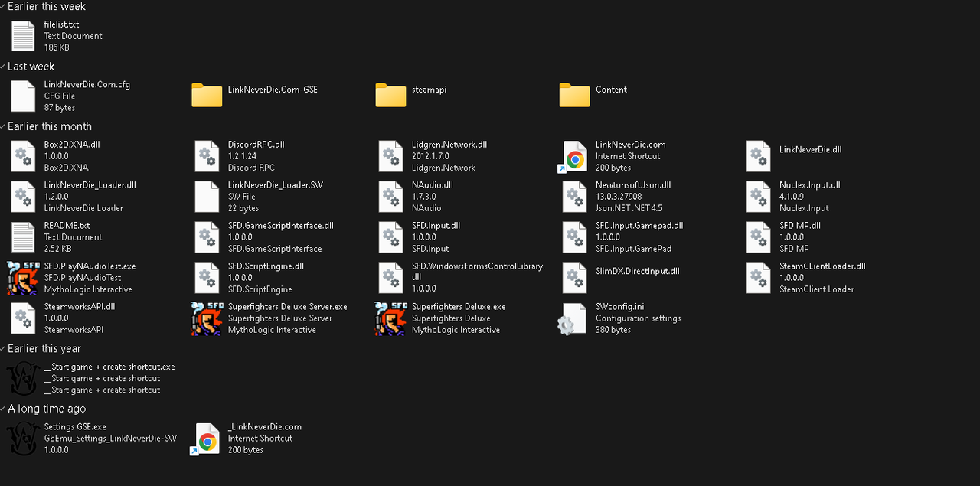Select the Nuclex.Input.dll icon

click(x=758, y=197)
